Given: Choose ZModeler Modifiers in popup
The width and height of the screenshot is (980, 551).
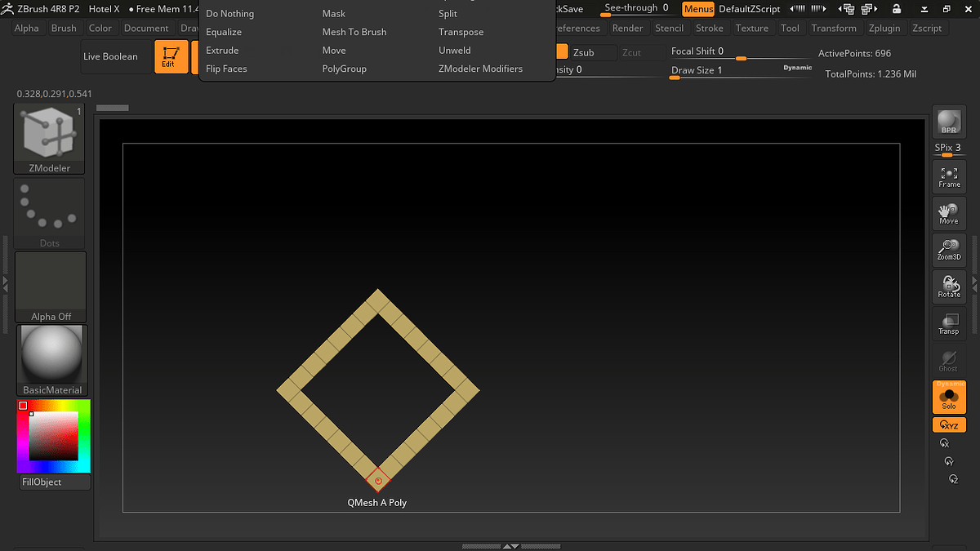Looking at the screenshot, I should coord(480,69).
